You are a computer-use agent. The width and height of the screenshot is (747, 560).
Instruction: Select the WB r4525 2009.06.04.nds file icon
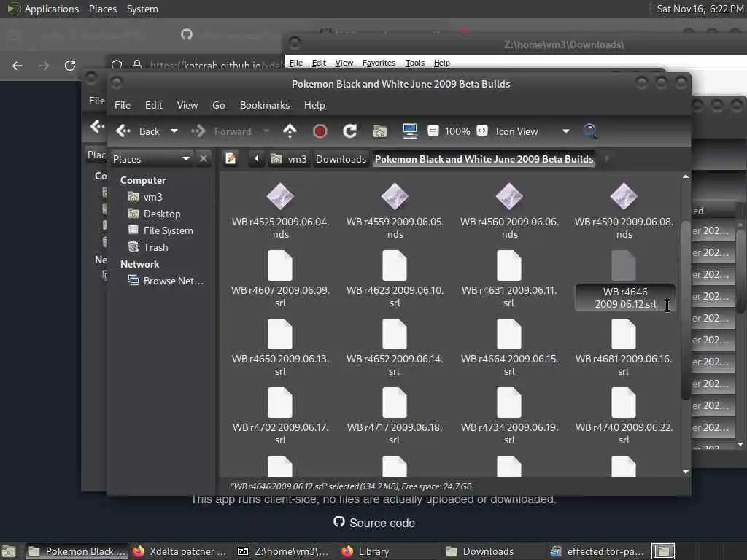280,196
